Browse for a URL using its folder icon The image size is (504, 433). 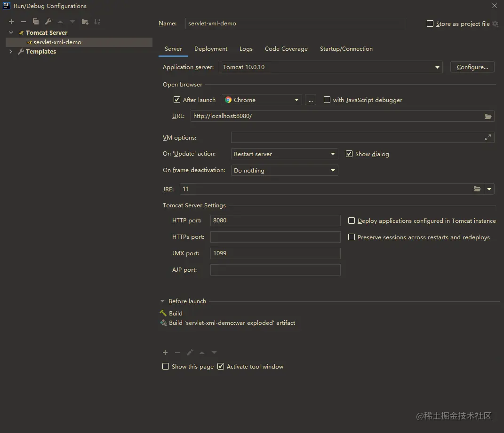click(488, 116)
